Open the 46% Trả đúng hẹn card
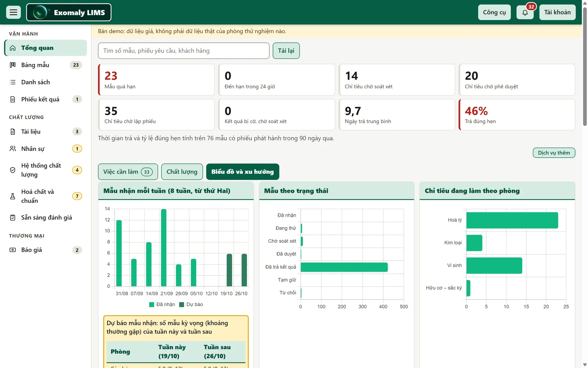Screen dimensions: 588x368 pos(517,115)
